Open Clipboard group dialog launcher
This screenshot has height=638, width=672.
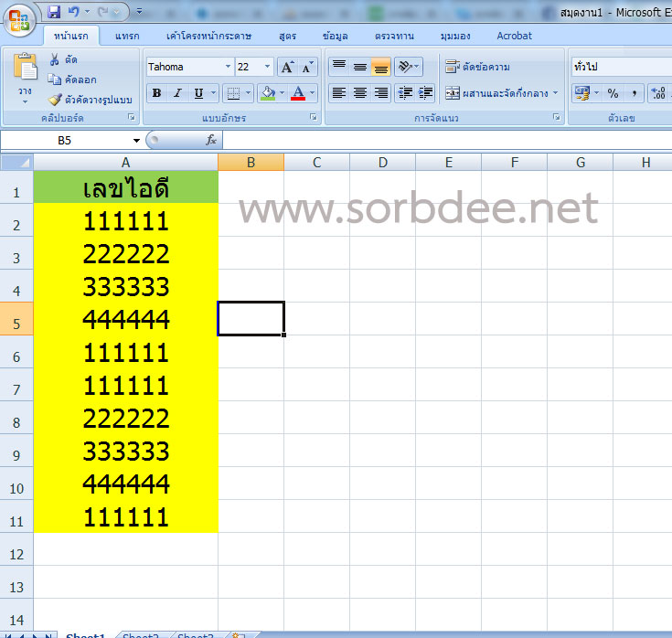[132, 117]
